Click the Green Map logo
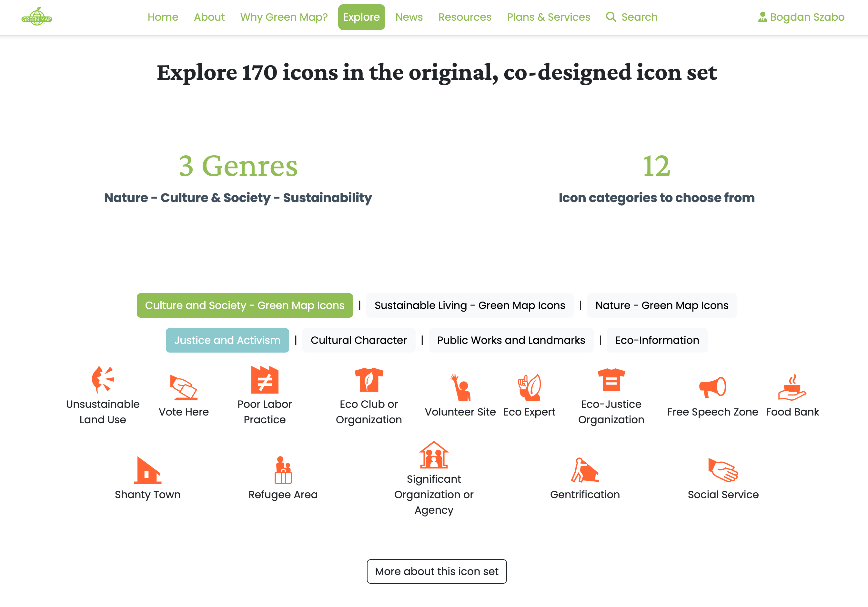The image size is (868, 607). coord(37,17)
